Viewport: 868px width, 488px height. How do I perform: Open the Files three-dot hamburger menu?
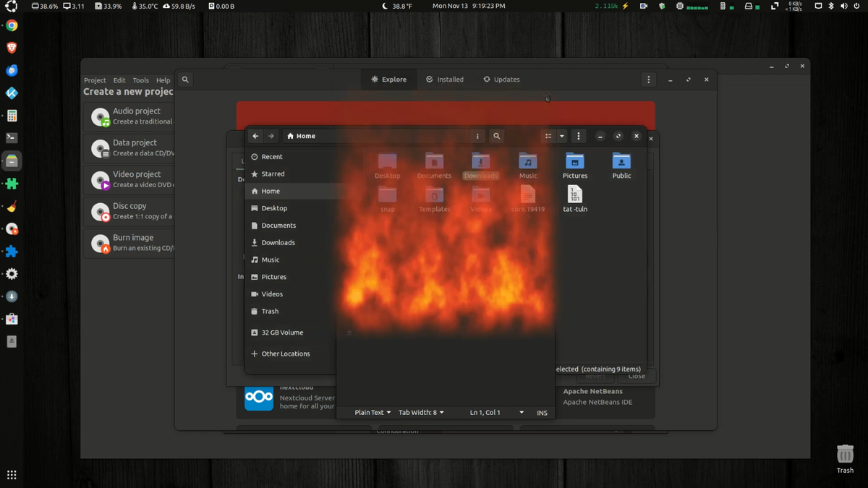pos(578,136)
